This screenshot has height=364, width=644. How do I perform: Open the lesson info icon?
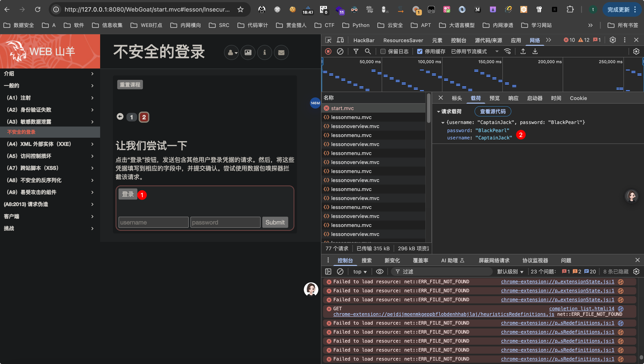coord(264,52)
